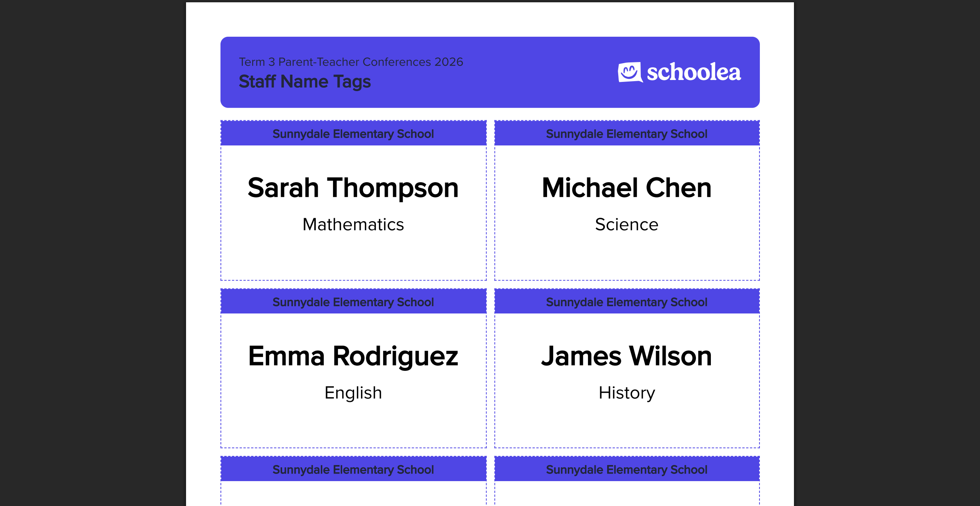Viewport: 980px width, 506px height.
Task: Click the name "Emma Rodriguez"
Action: coord(353,356)
